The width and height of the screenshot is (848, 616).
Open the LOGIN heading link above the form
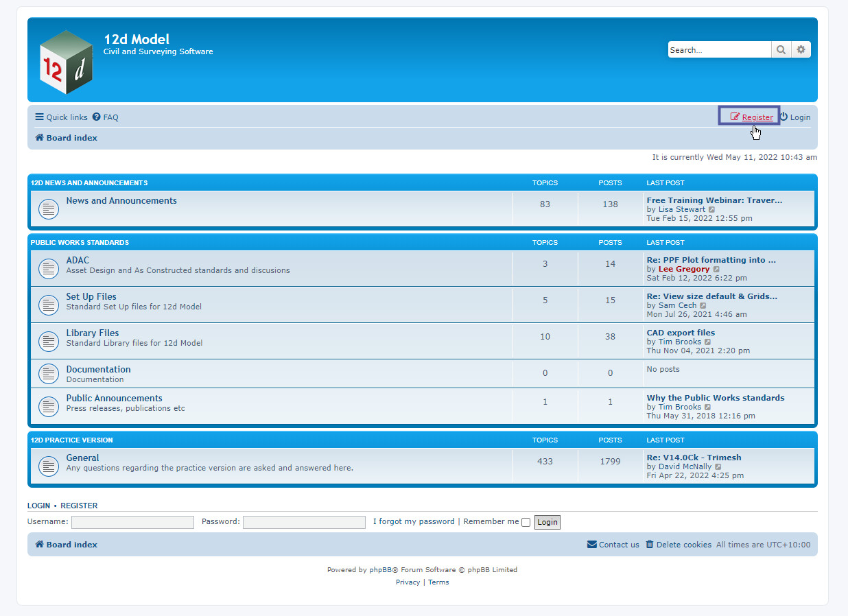click(x=38, y=506)
